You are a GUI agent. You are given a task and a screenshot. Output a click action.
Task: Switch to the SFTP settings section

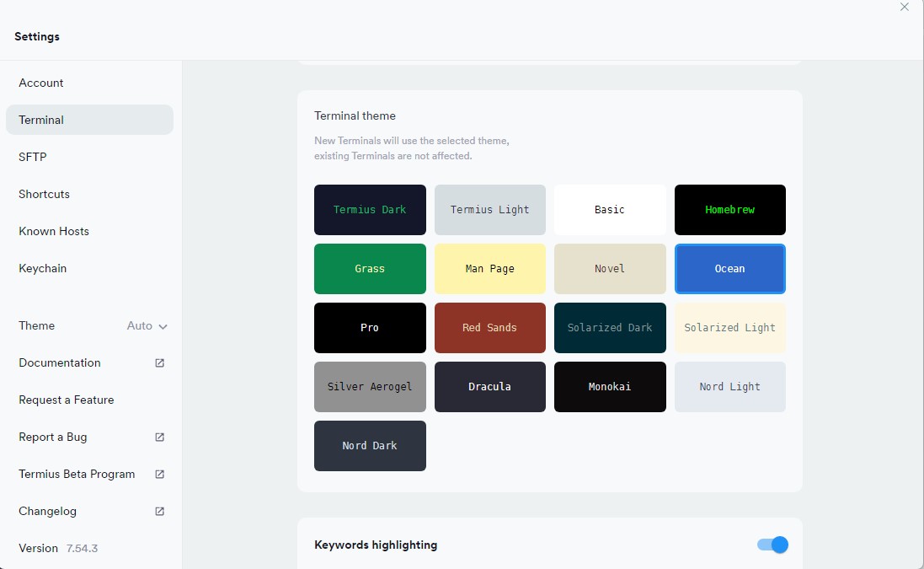(x=33, y=157)
